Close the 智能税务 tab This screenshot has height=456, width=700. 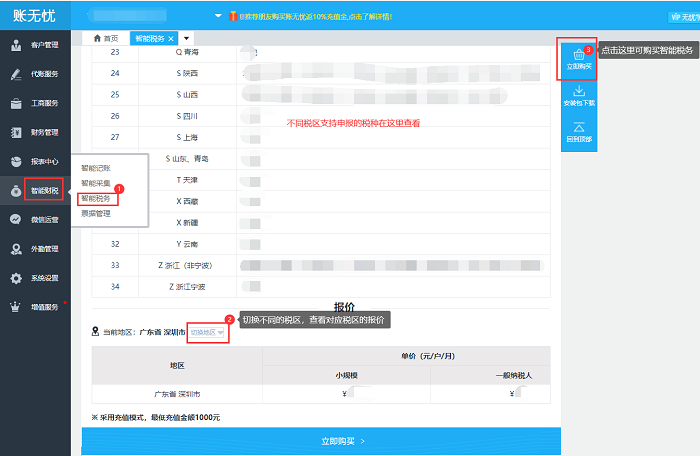(171, 38)
